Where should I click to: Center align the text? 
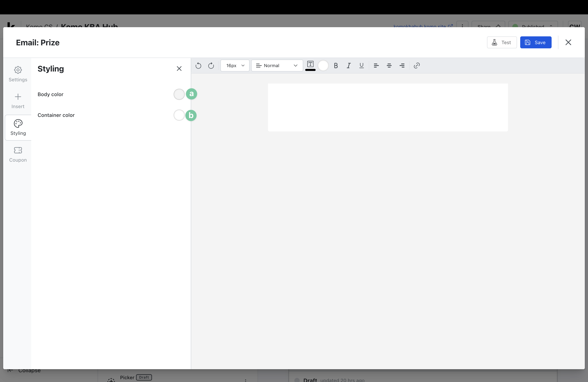[x=389, y=66]
